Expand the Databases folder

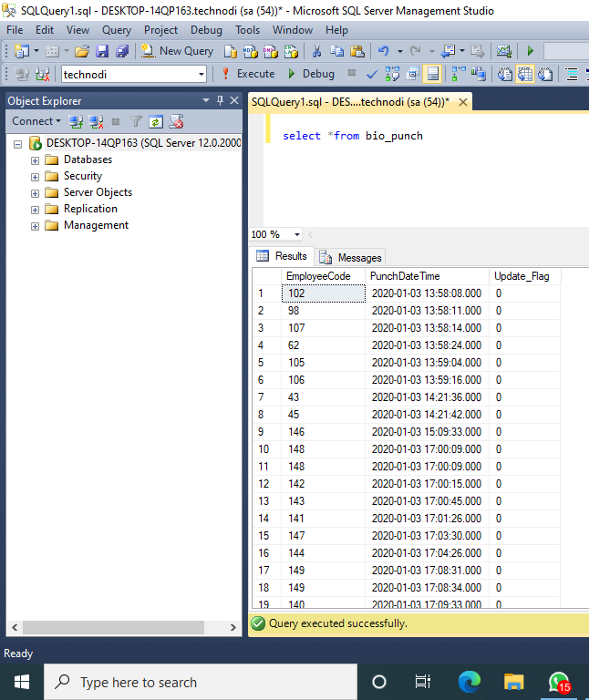pos(35,160)
